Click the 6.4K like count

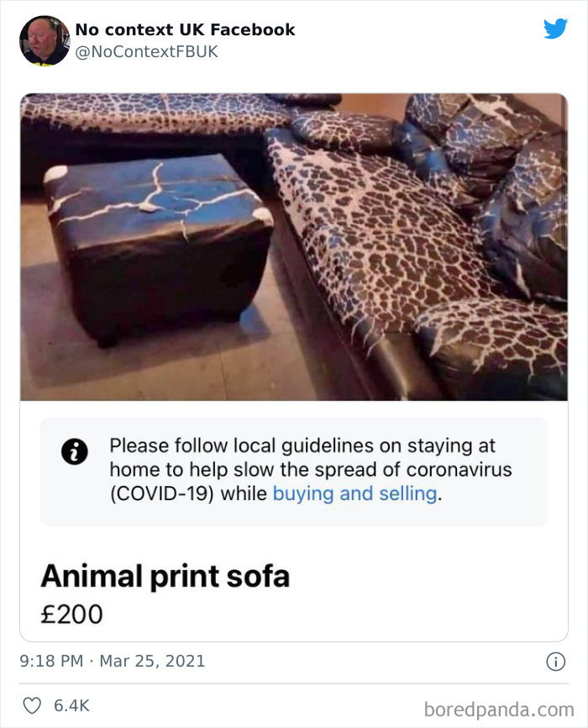pyautogui.click(x=70, y=704)
